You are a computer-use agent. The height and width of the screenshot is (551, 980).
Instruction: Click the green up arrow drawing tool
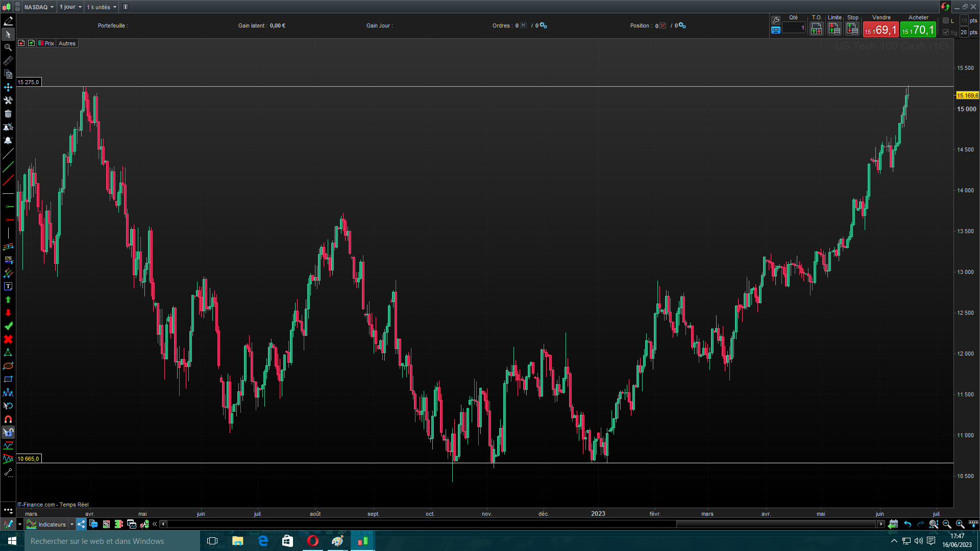click(8, 300)
